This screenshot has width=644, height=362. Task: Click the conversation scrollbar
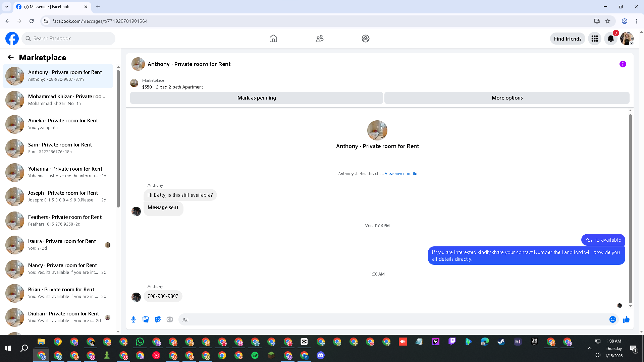[x=630, y=208]
